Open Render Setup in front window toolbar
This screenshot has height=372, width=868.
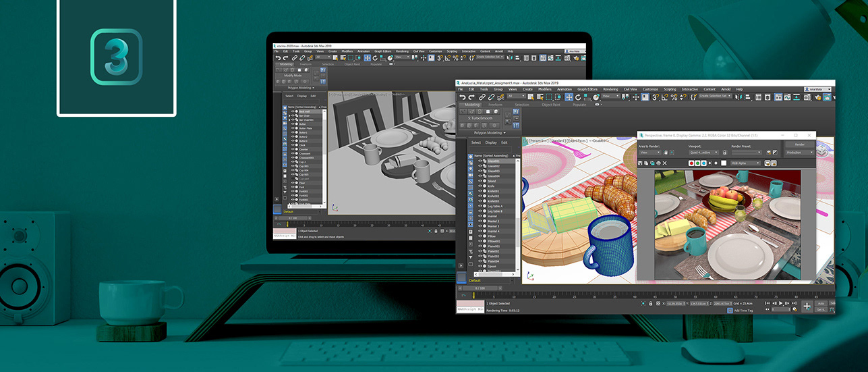(817, 97)
